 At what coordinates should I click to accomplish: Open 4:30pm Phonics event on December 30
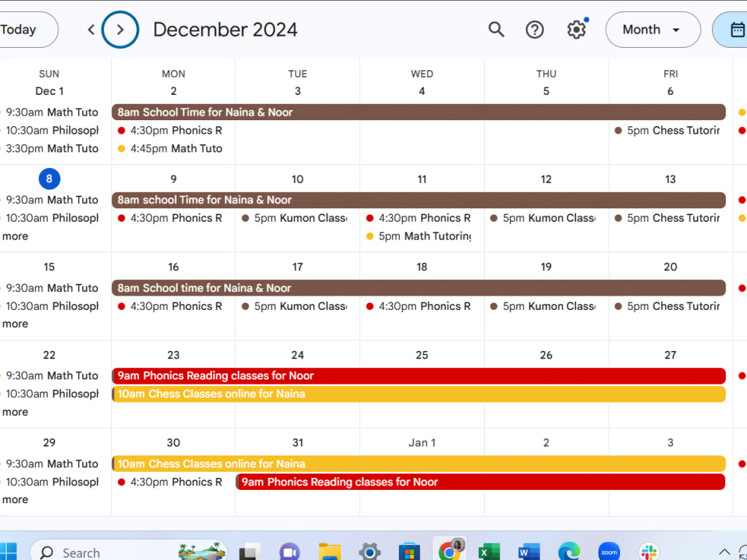pos(170,482)
